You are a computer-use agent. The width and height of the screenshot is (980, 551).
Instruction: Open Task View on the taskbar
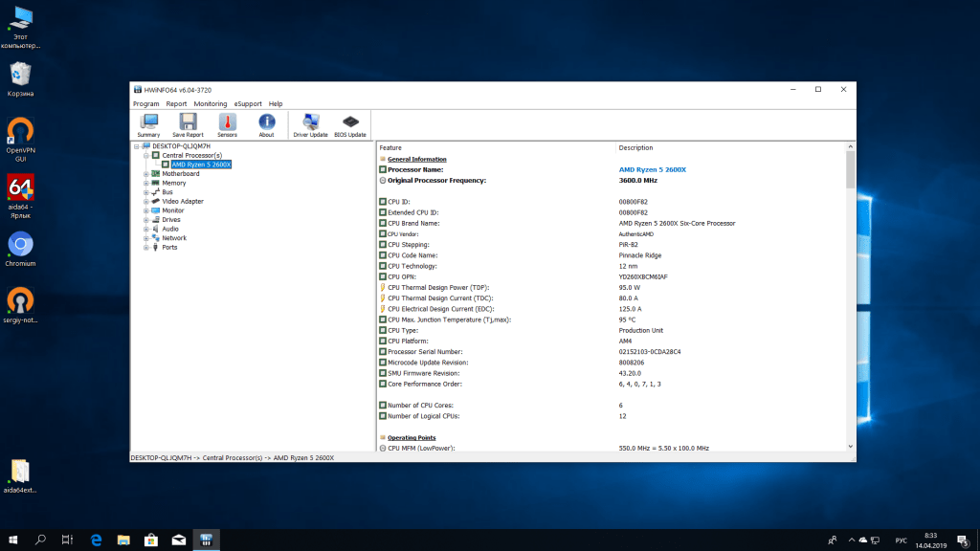pyautogui.click(x=68, y=540)
